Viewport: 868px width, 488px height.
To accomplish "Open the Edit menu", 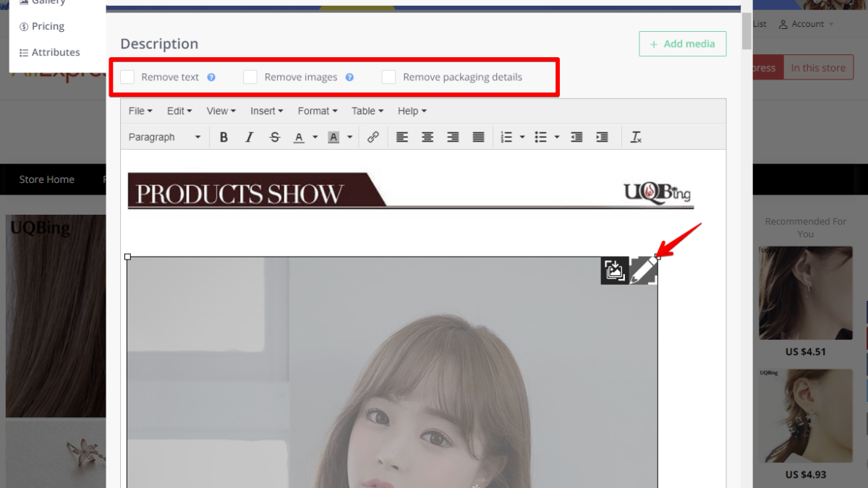I will pyautogui.click(x=179, y=111).
